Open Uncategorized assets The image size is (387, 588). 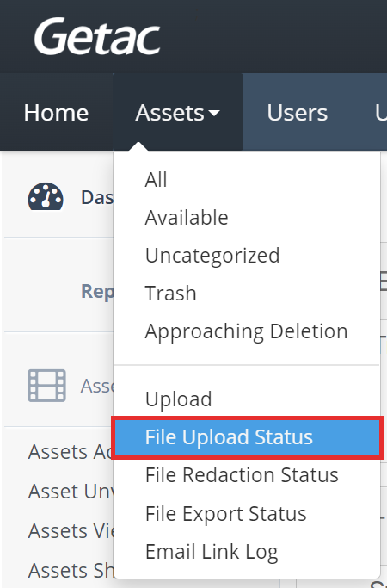point(212,256)
